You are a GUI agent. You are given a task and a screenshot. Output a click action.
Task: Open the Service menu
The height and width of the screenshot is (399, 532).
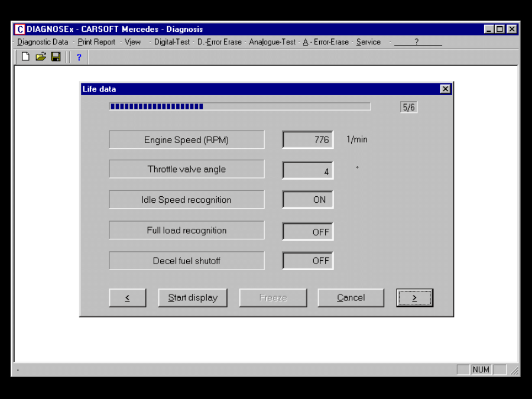tap(368, 42)
